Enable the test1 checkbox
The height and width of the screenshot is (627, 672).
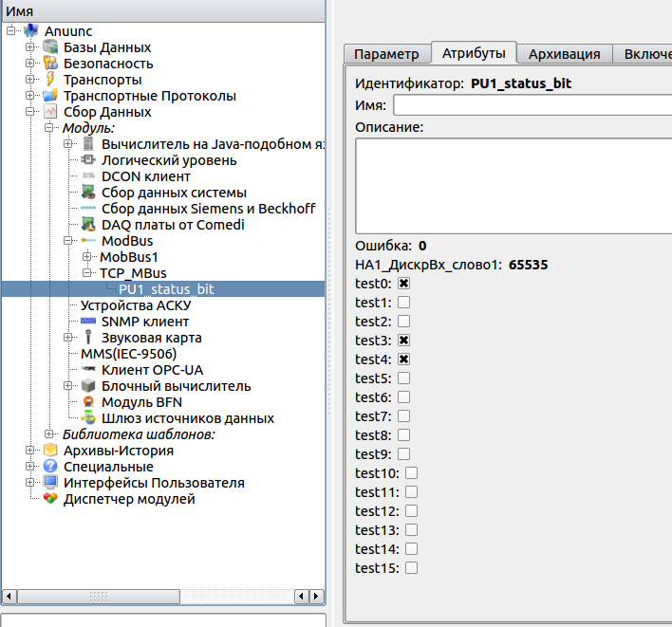pyautogui.click(x=403, y=303)
